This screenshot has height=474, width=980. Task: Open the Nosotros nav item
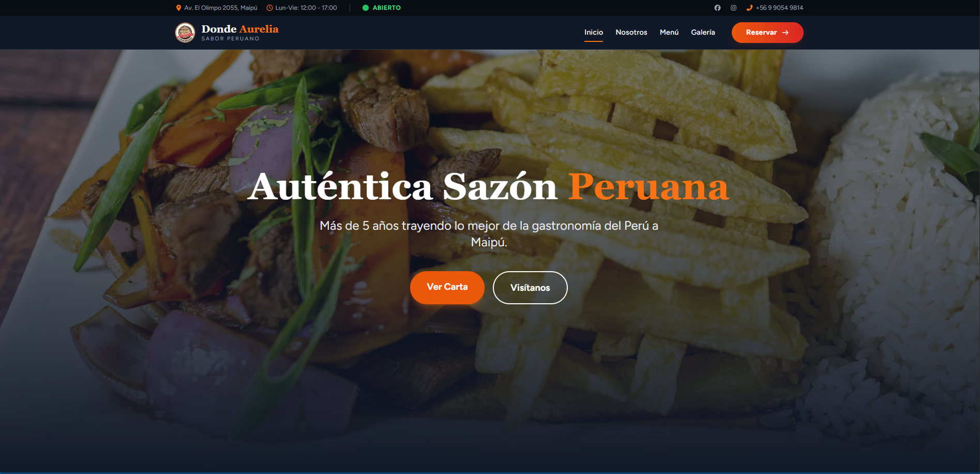tap(631, 32)
